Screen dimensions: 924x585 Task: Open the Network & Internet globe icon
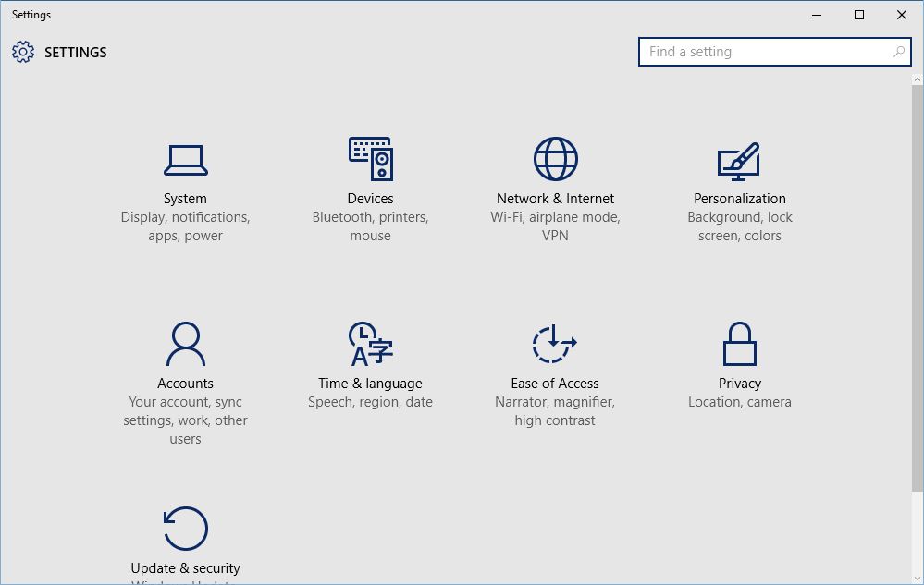pyautogui.click(x=555, y=159)
